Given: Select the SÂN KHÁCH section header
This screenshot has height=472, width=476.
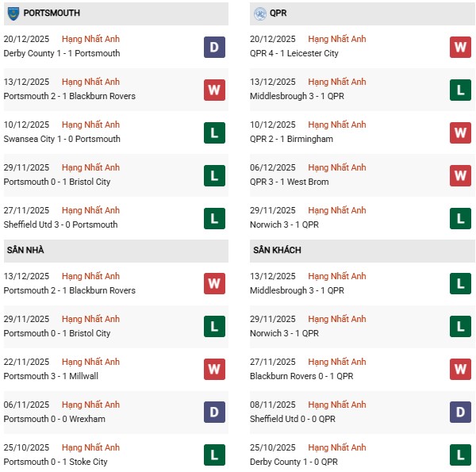Looking at the screenshot, I should (x=278, y=251).
